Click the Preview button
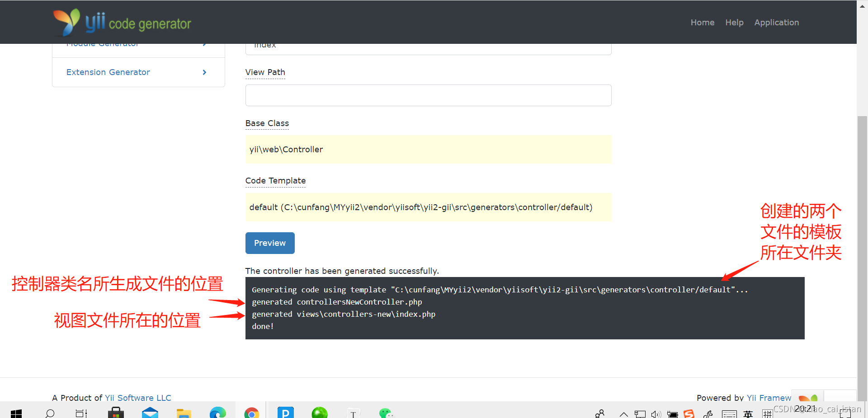The height and width of the screenshot is (418, 868). click(270, 243)
